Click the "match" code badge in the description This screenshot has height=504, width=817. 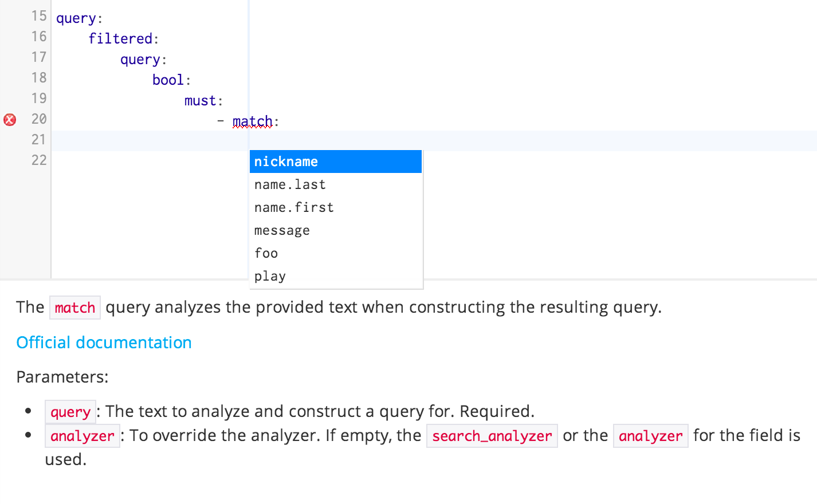75,308
